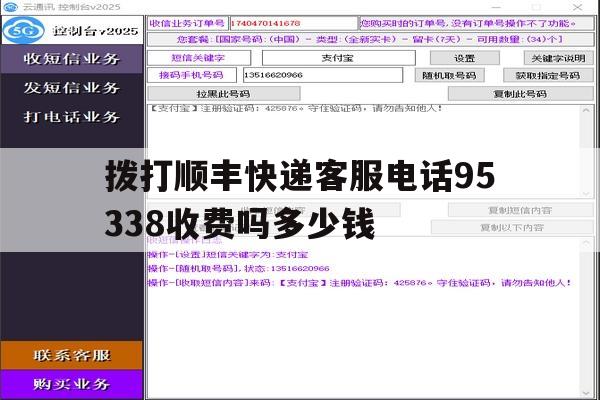Click the package info line starting 您套餐
600x400 pixels.
click(370, 39)
